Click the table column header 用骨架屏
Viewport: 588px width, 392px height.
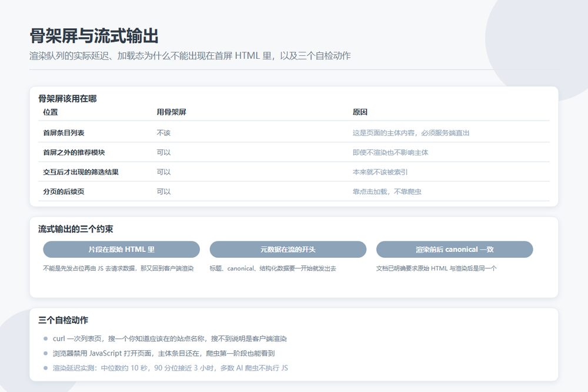(171, 112)
